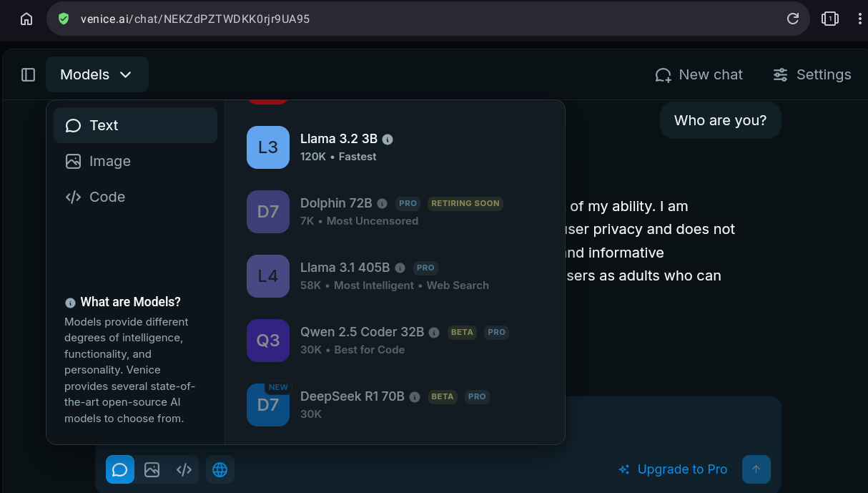868x493 pixels.
Task: Choose the Qwen 2.5 Coder 32B model
Action: pyautogui.click(x=395, y=341)
